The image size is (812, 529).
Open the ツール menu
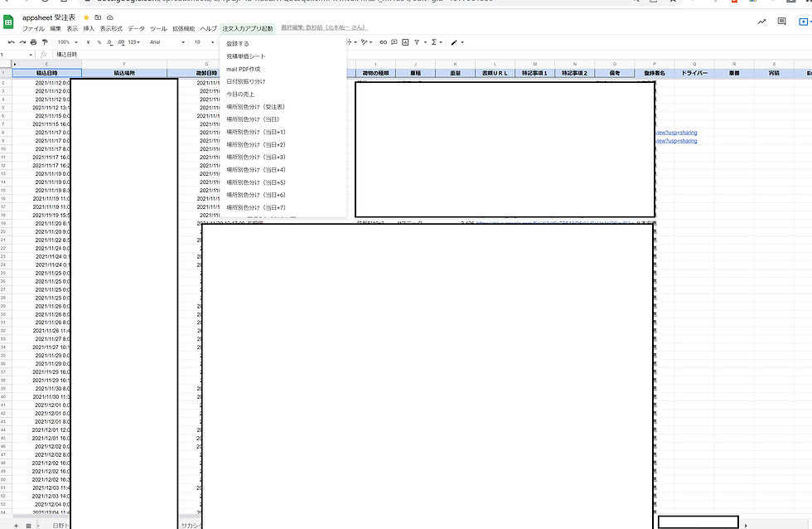pos(158,28)
